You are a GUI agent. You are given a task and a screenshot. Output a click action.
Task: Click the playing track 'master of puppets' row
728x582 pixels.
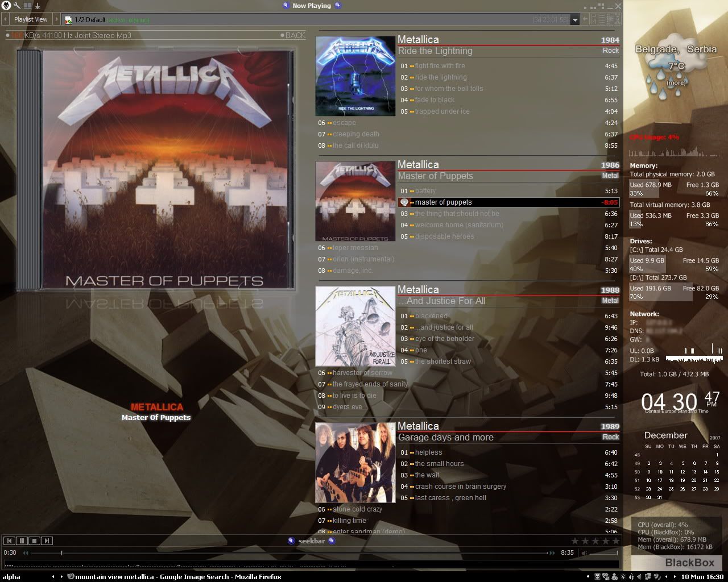tap(508, 202)
